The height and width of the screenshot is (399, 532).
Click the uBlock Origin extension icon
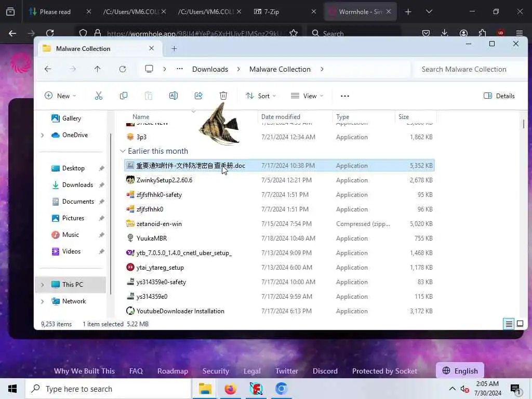(500, 33)
